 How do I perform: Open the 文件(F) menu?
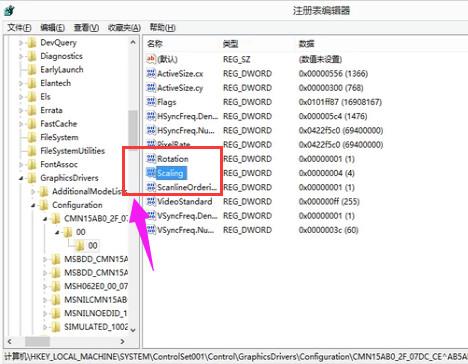19,27
